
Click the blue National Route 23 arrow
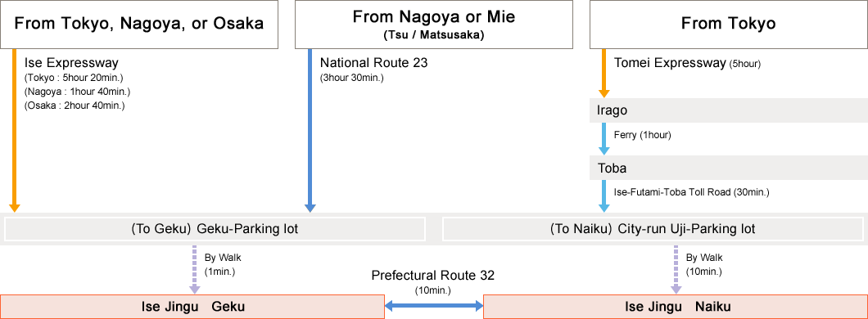(310, 131)
